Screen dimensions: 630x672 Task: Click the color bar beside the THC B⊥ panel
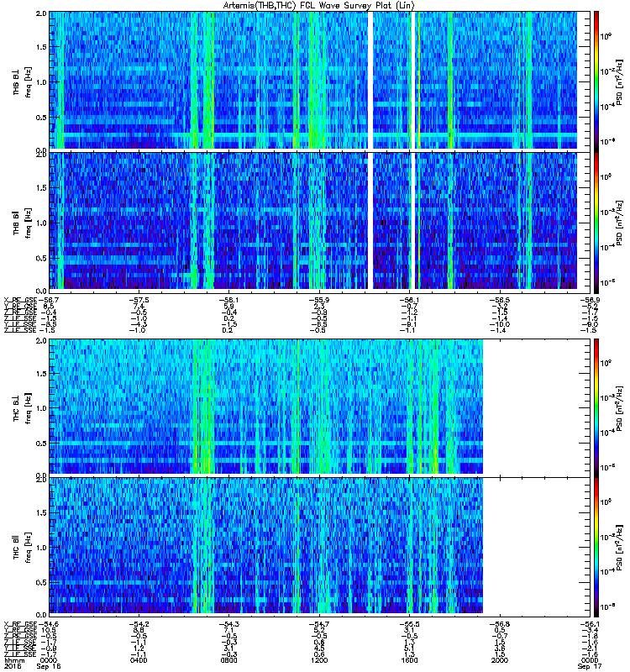596,407
